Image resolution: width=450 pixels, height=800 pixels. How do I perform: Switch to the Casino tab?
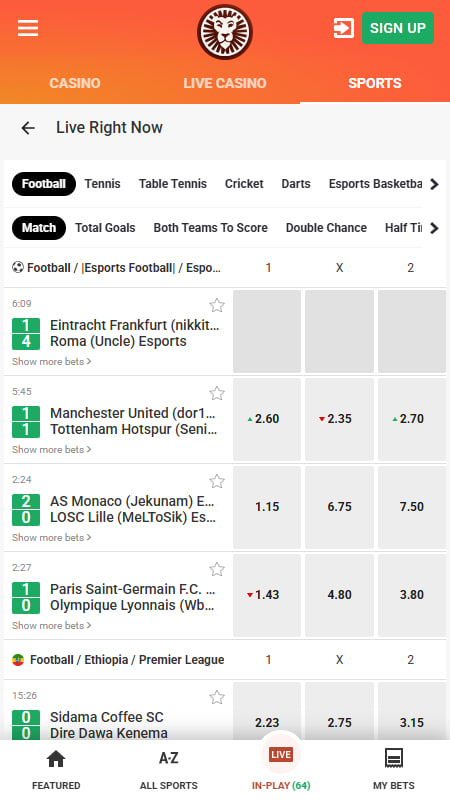point(75,83)
